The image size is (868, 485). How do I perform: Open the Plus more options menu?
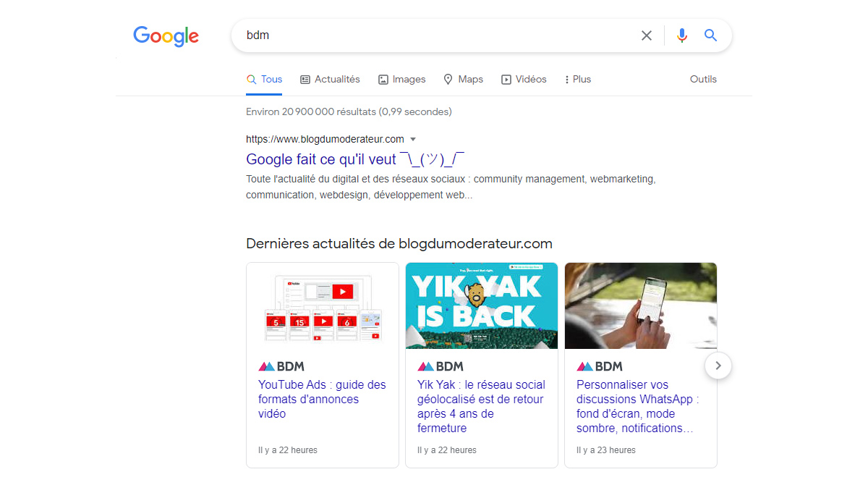577,80
